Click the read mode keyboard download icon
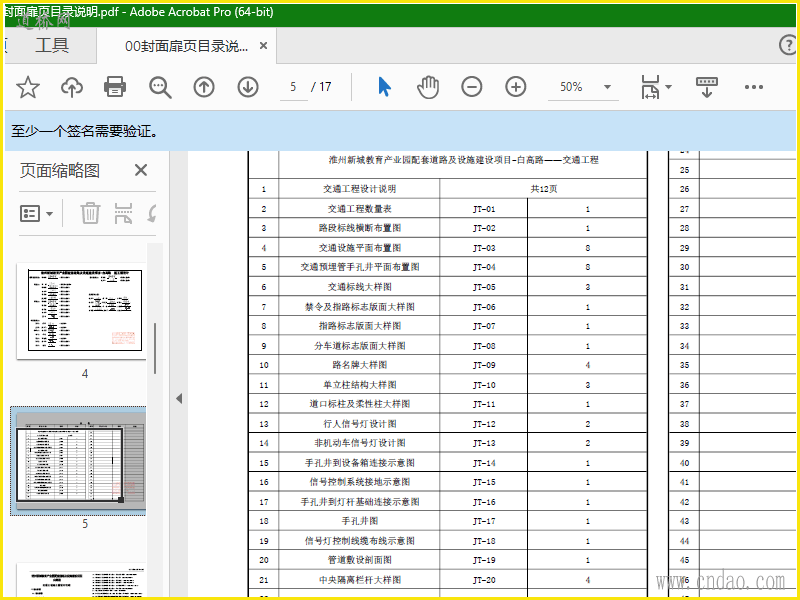The height and width of the screenshot is (600, 800). (x=707, y=87)
